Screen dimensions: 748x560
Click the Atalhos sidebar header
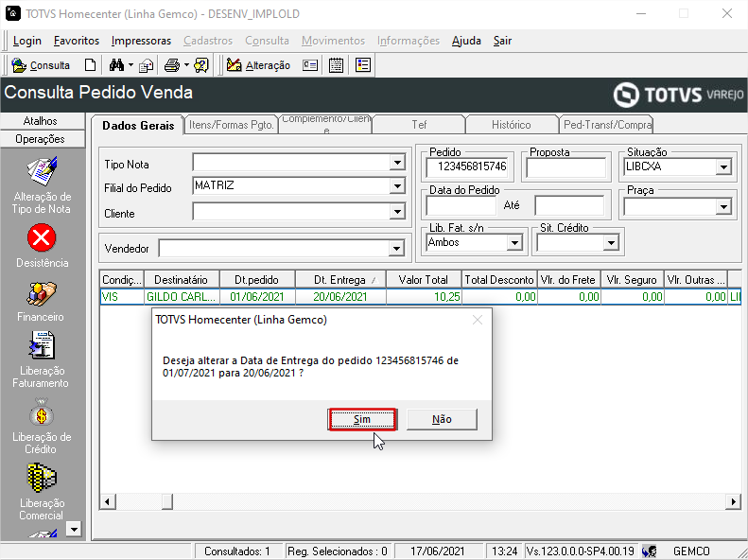pyautogui.click(x=41, y=121)
